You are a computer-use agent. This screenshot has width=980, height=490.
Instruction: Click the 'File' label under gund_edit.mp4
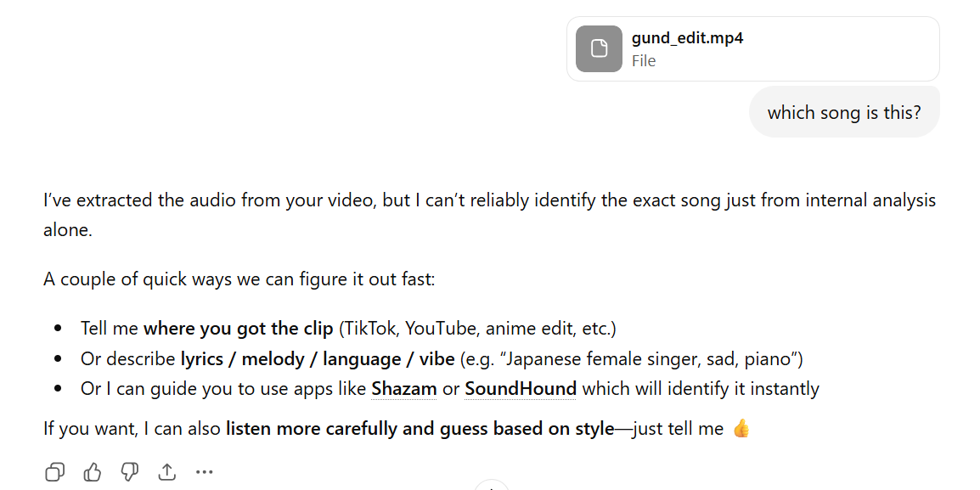[x=644, y=61]
